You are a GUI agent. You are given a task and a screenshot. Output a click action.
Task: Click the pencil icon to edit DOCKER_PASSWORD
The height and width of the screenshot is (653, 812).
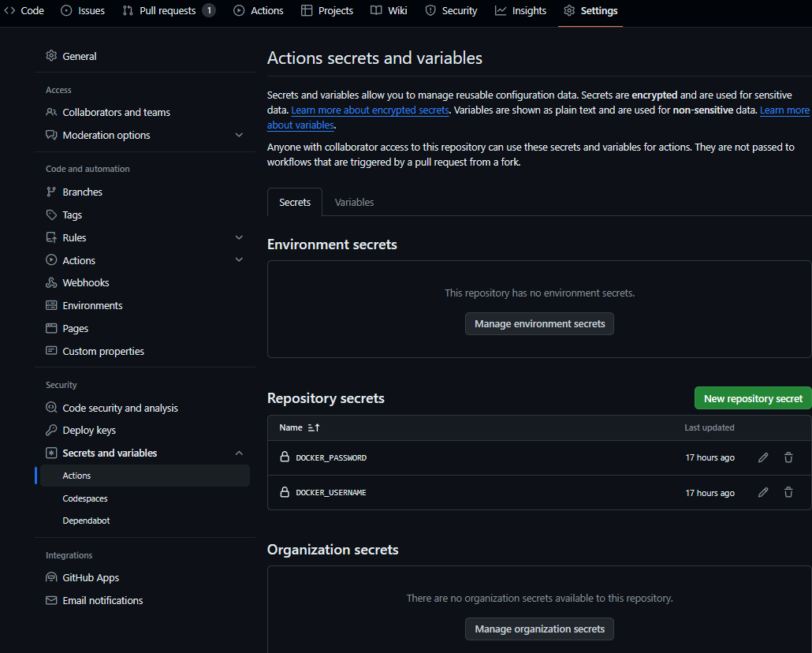[x=762, y=457]
